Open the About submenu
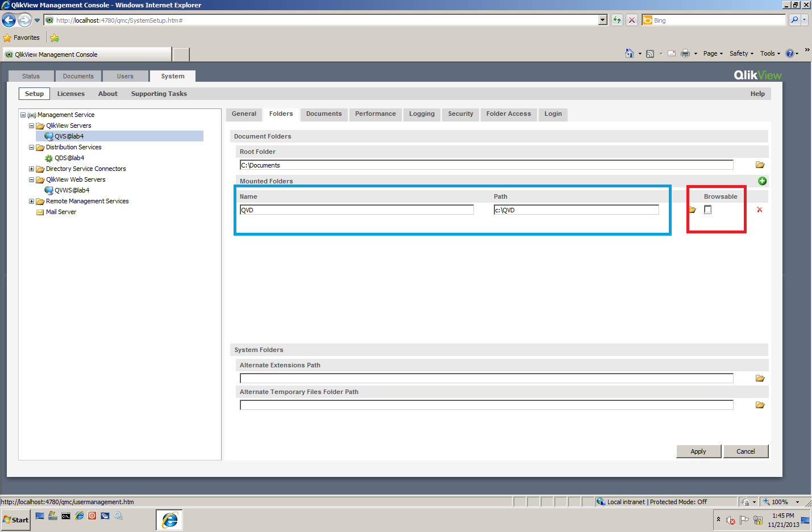The height and width of the screenshot is (532, 812). [108, 94]
